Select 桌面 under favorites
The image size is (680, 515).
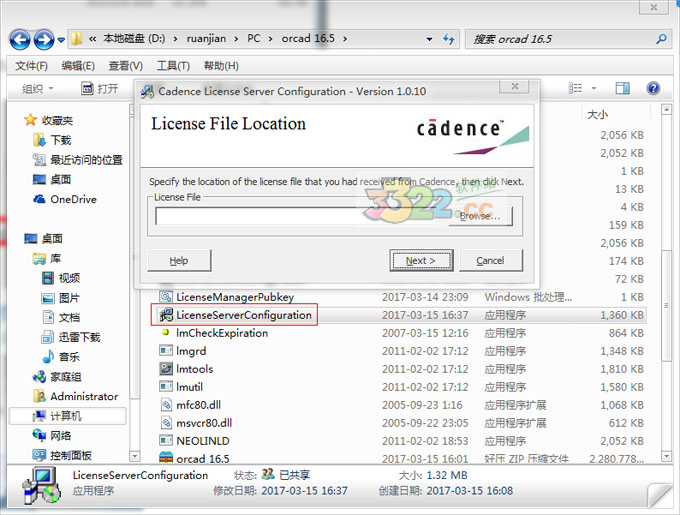pyautogui.click(x=52, y=179)
